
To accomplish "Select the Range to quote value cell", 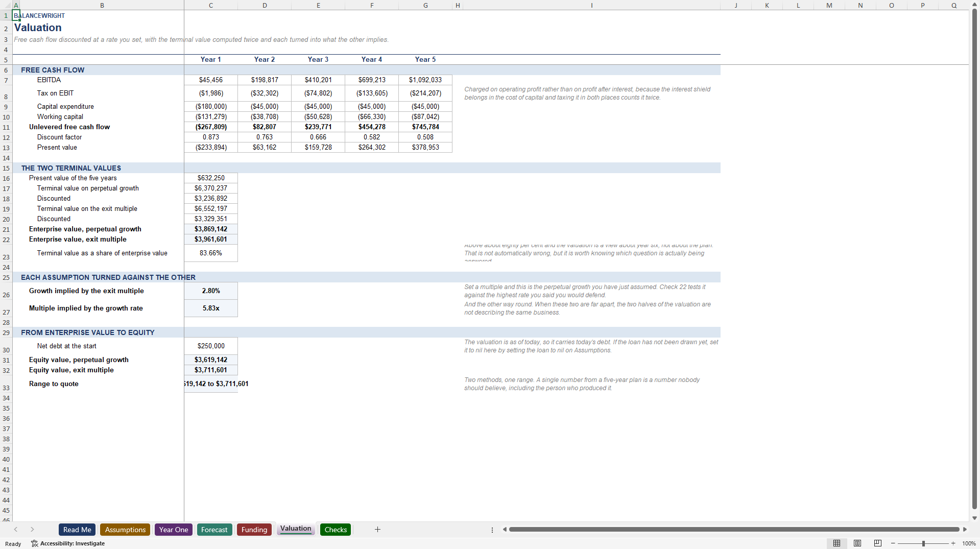I will (x=211, y=384).
